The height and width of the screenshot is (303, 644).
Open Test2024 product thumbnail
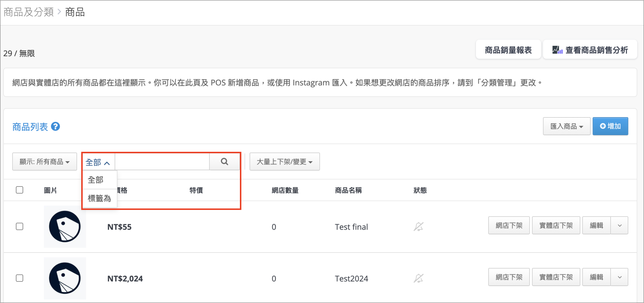click(x=65, y=278)
